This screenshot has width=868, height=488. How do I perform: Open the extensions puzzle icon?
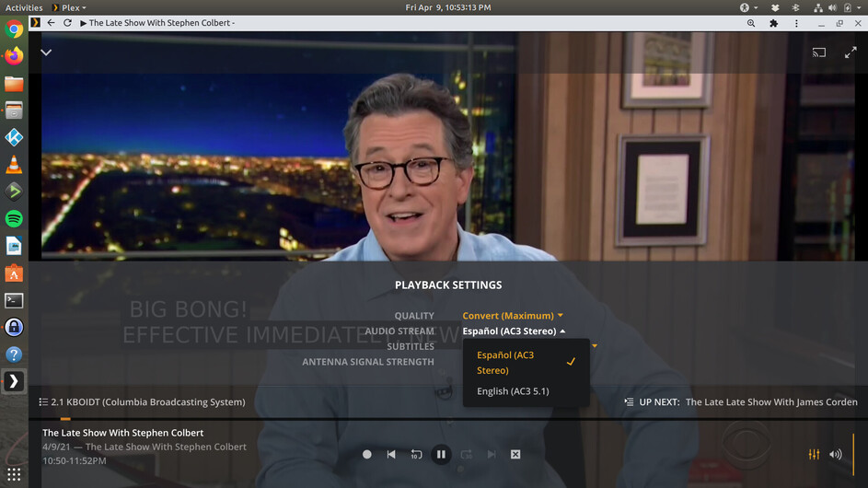pos(773,23)
